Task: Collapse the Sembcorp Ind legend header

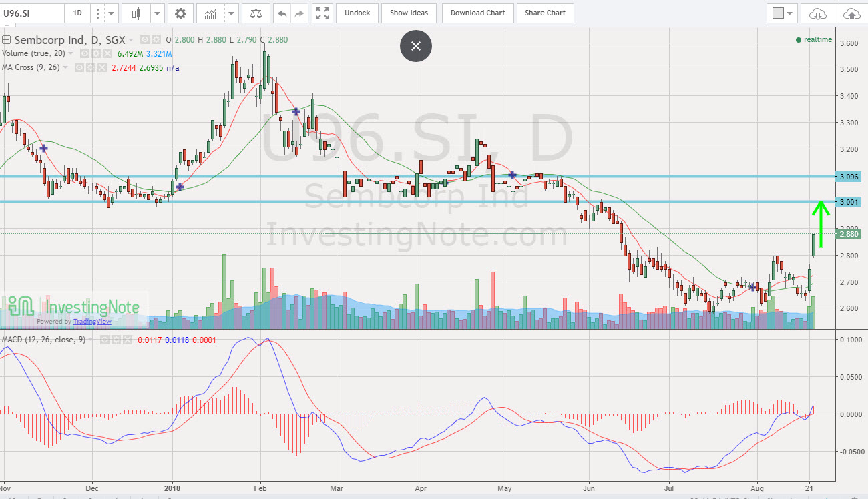Action: coord(5,39)
